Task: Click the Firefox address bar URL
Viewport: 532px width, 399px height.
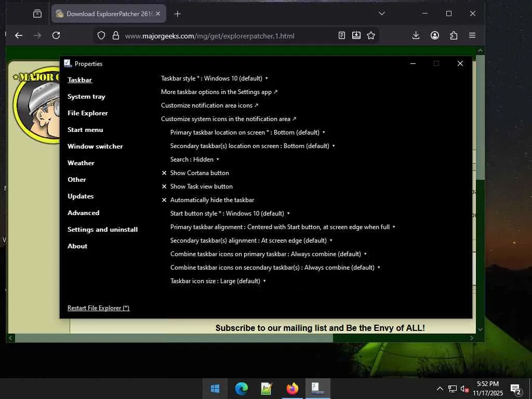Action: tap(209, 36)
